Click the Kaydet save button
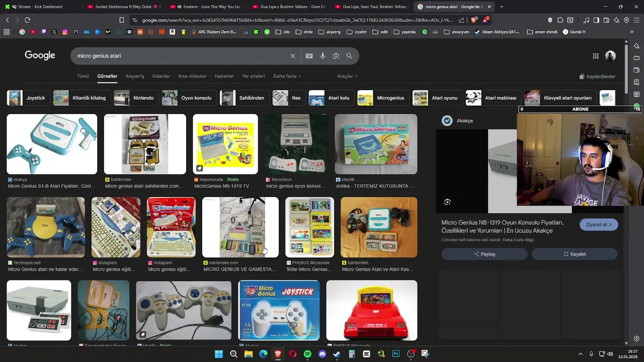The height and width of the screenshot is (362, 644). point(575,254)
